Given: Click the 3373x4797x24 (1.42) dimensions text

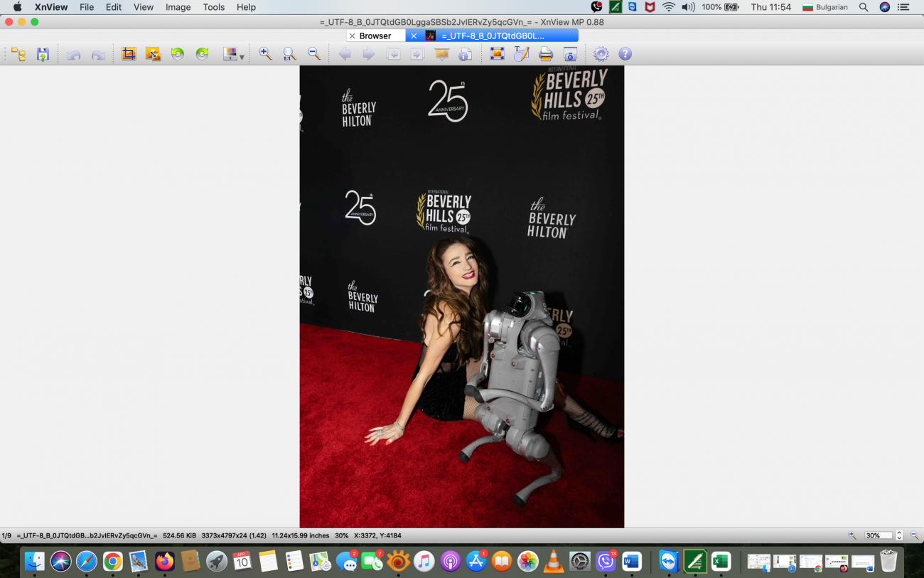Looking at the screenshot, I should click(234, 535).
